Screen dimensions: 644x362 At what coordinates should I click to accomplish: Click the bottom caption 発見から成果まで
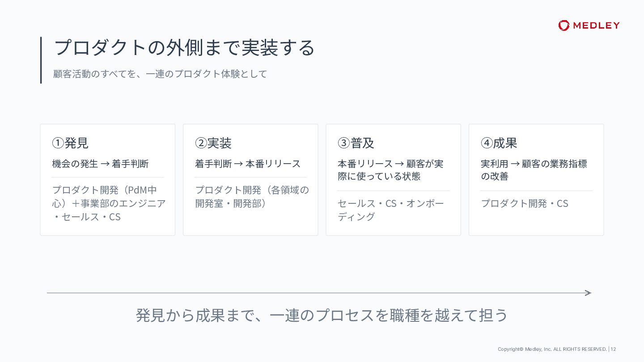(322, 315)
